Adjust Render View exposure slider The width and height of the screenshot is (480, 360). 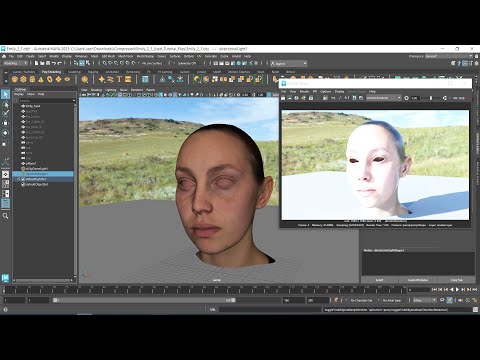click(x=430, y=98)
